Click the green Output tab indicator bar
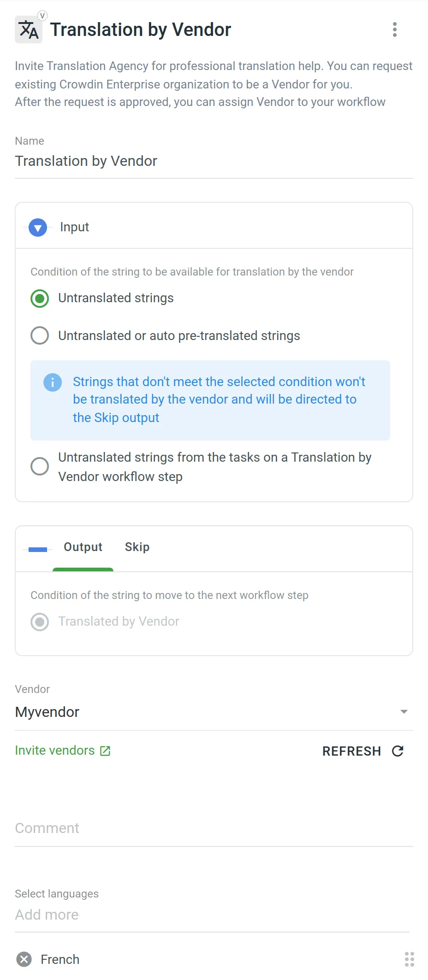This screenshot has height=980, width=428. (x=83, y=570)
